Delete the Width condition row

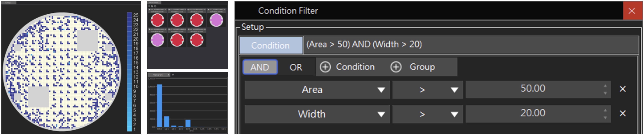622,114
